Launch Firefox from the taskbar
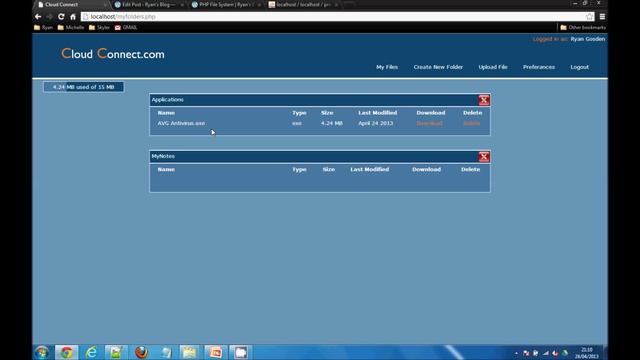 tap(141, 353)
